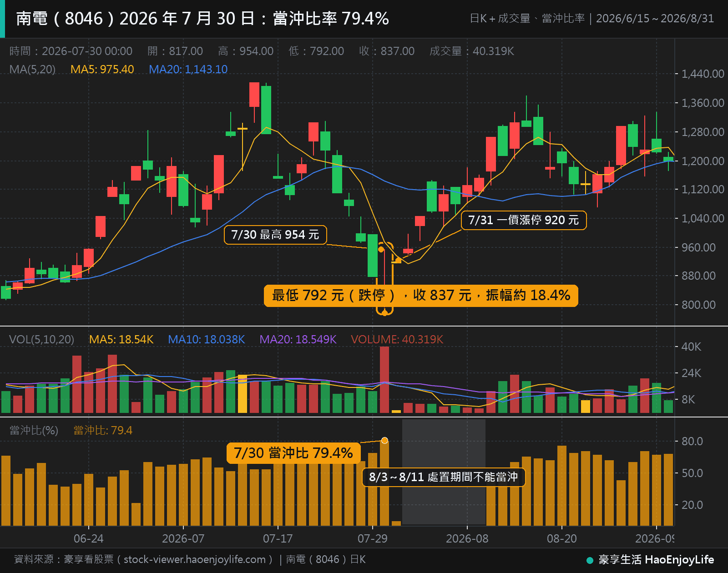The height and width of the screenshot is (573, 728).
Task: Click the "VOL(5,10,20)" indicator label
Action: [41, 339]
